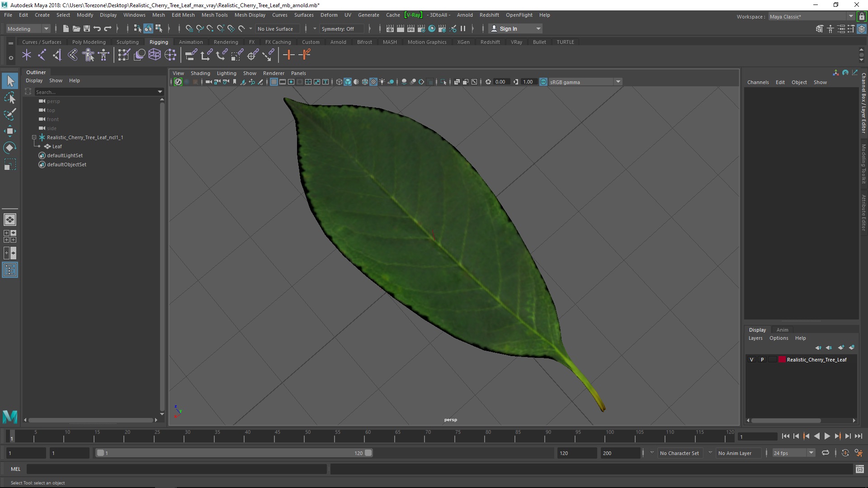Open the Symmetry: Off dropdown

coord(342,28)
